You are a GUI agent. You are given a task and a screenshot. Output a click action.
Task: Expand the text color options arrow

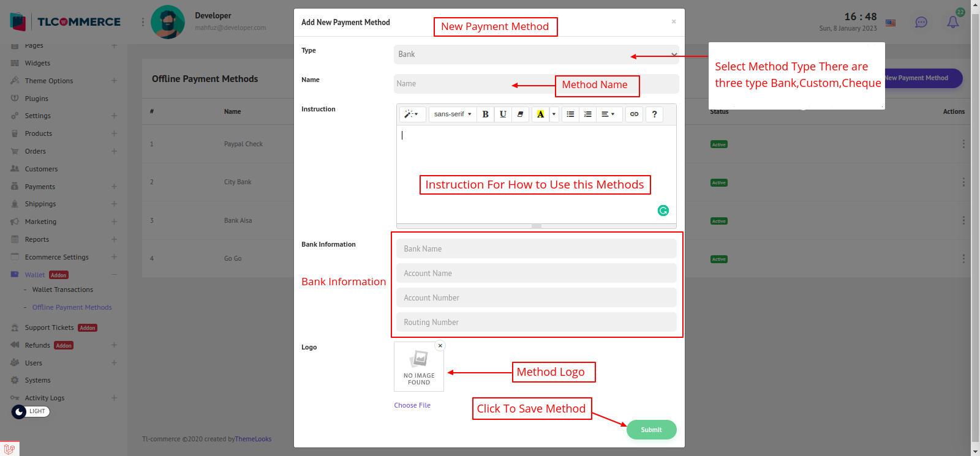click(554, 114)
